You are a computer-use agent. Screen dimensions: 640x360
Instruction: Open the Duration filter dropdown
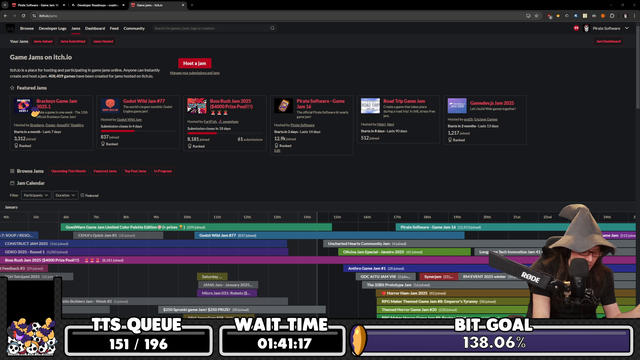[65, 195]
